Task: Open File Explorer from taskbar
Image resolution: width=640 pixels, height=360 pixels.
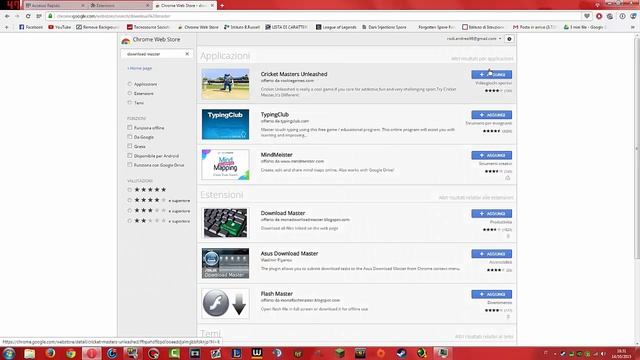Action: click(29, 353)
